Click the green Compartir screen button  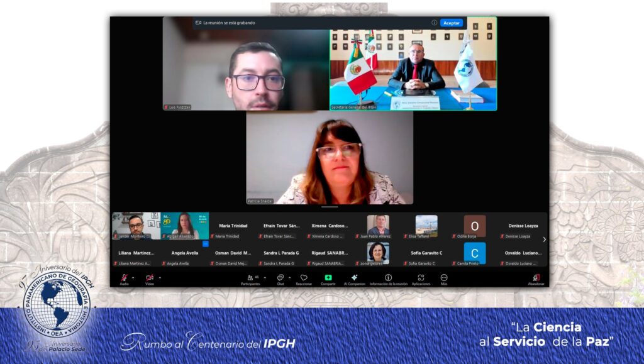tap(328, 278)
